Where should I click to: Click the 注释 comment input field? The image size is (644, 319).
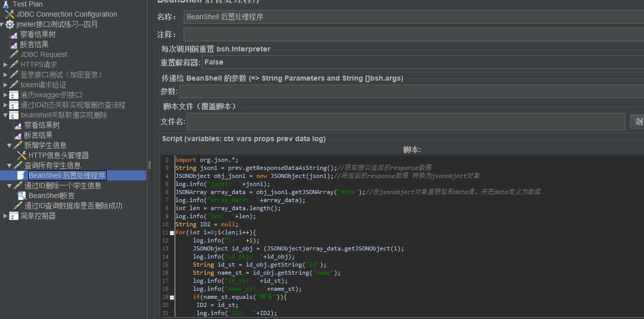click(x=413, y=34)
